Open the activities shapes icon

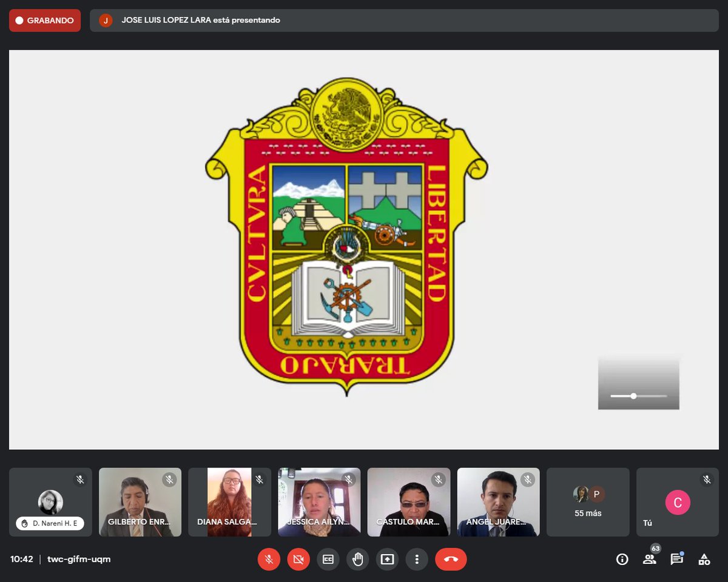pyautogui.click(x=704, y=559)
